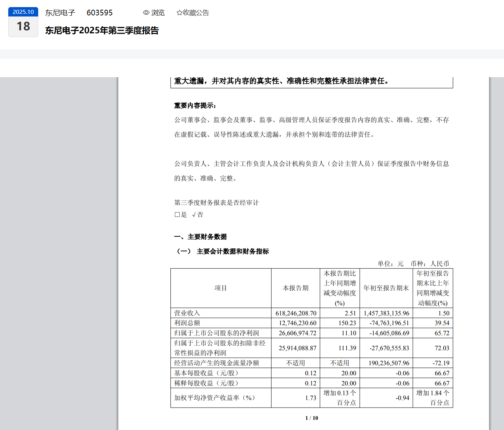Click the 增加 0.13 个百分点 cell

(x=340, y=398)
